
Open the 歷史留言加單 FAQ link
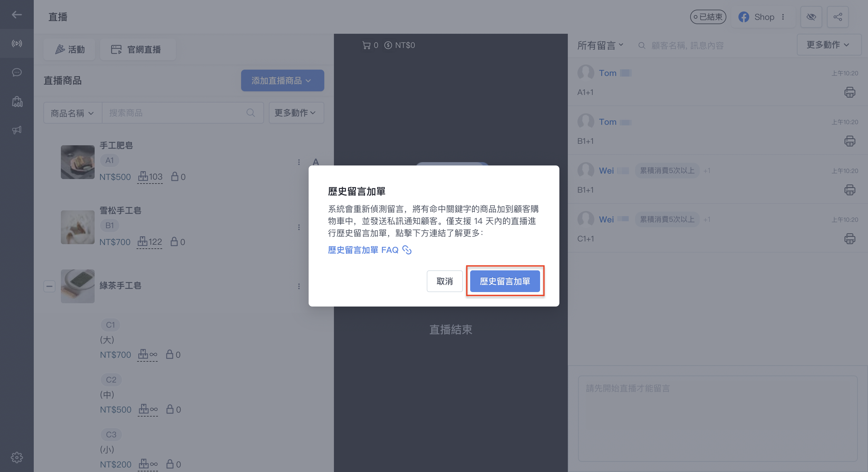click(369, 250)
